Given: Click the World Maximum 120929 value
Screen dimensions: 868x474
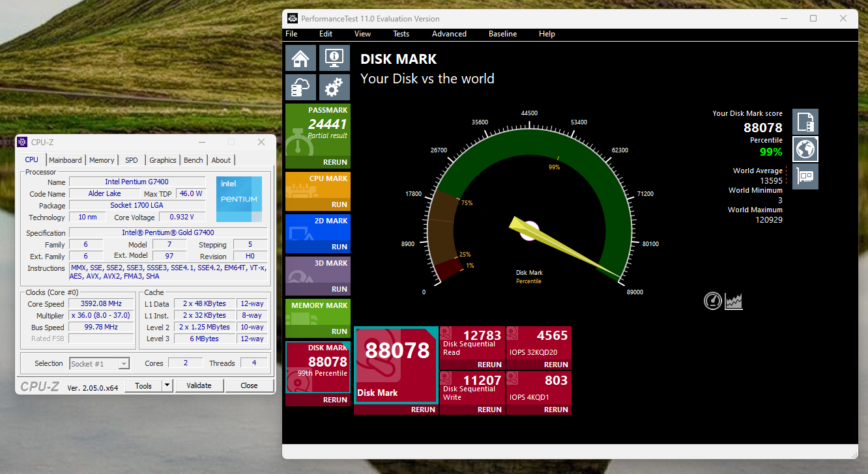Looking at the screenshot, I should (769, 220).
